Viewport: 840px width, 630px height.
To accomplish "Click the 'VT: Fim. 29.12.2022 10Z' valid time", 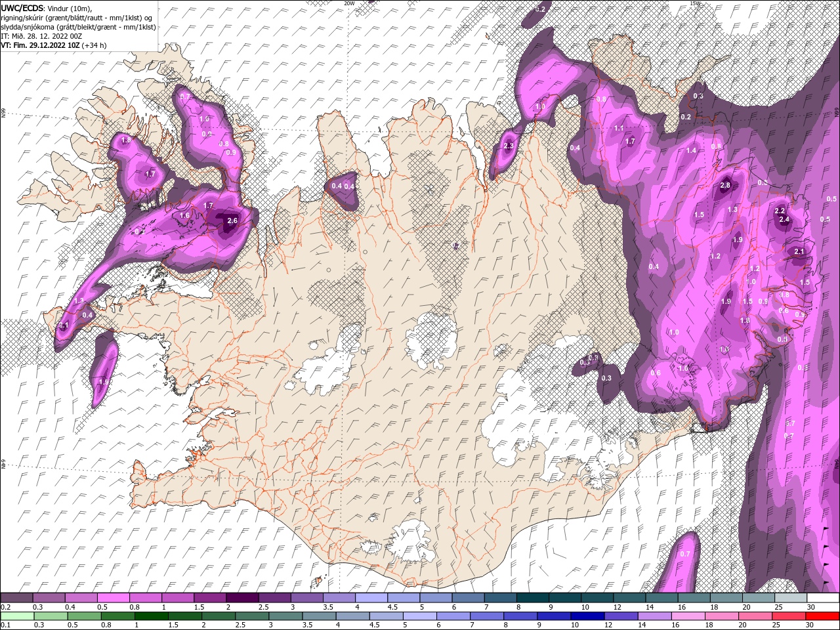I will point(40,45).
